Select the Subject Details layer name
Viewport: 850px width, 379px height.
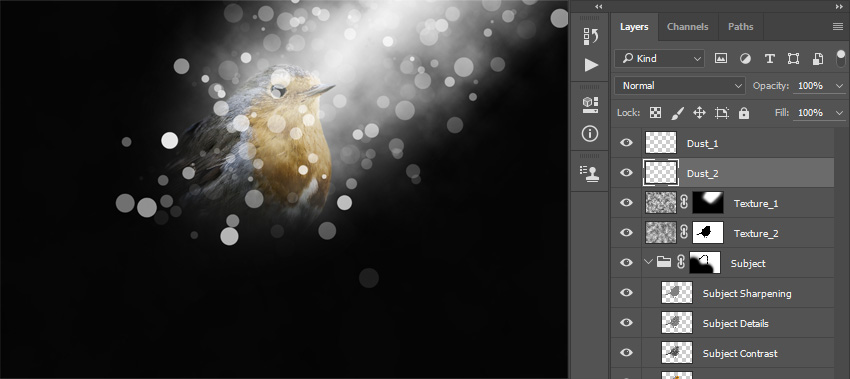click(736, 324)
